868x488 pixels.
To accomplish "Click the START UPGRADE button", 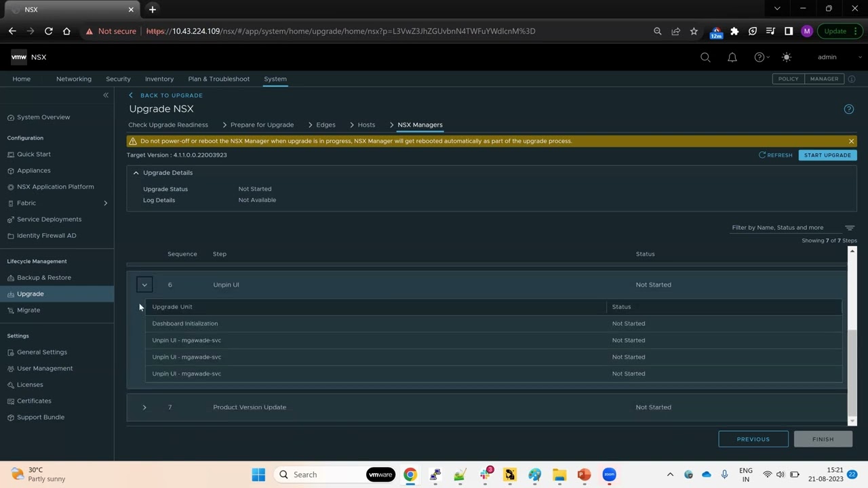I will (827, 155).
